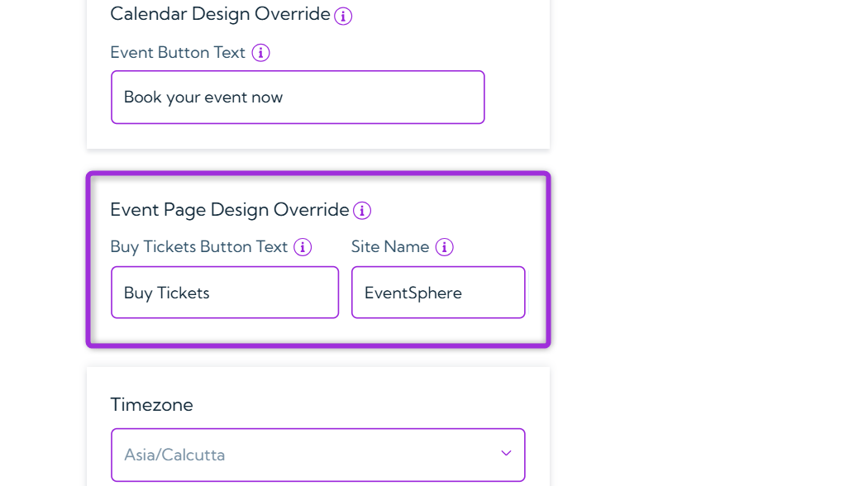Click the Timezone dropdown chevron arrow
868x486 pixels.
[x=506, y=453]
